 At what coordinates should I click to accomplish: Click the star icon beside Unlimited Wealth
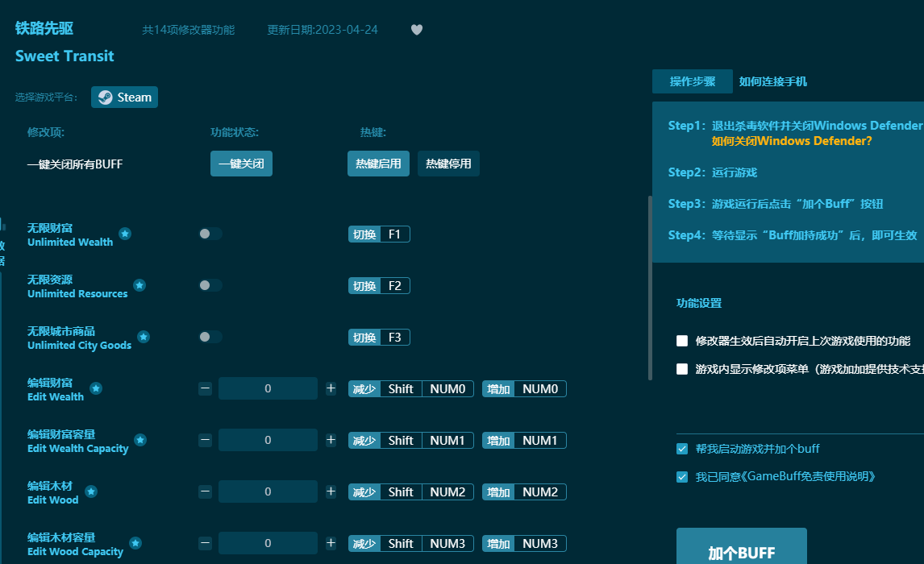click(125, 234)
